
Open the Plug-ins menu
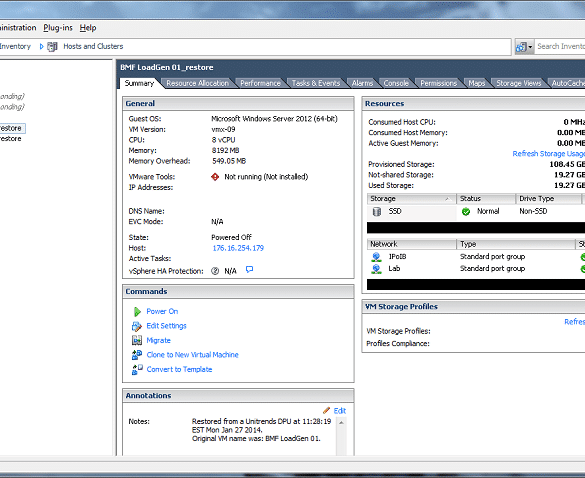coord(58,28)
